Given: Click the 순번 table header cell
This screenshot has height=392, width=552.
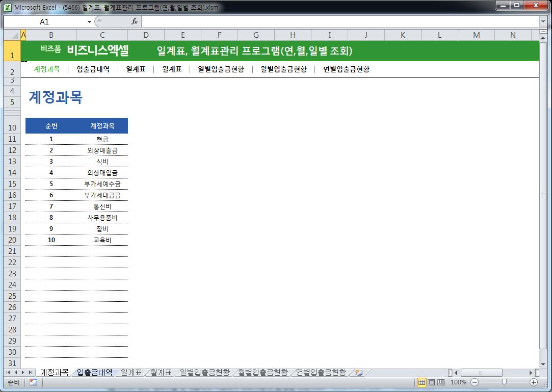Looking at the screenshot, I should pos(51,126).
